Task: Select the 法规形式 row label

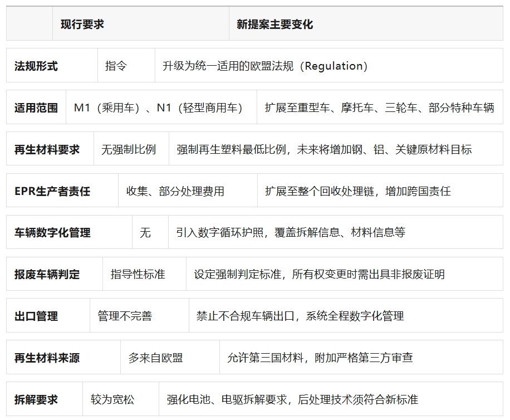Action: [x=36, y=66]
